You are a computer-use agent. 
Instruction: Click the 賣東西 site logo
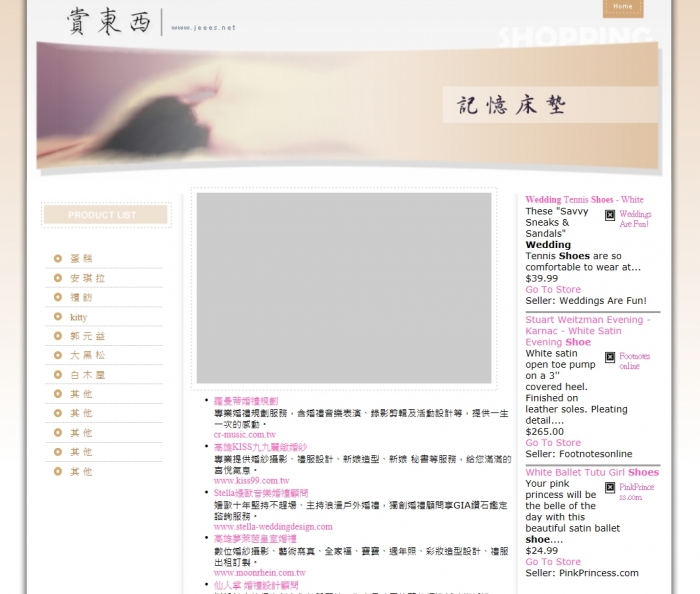(x=109, y=21)
